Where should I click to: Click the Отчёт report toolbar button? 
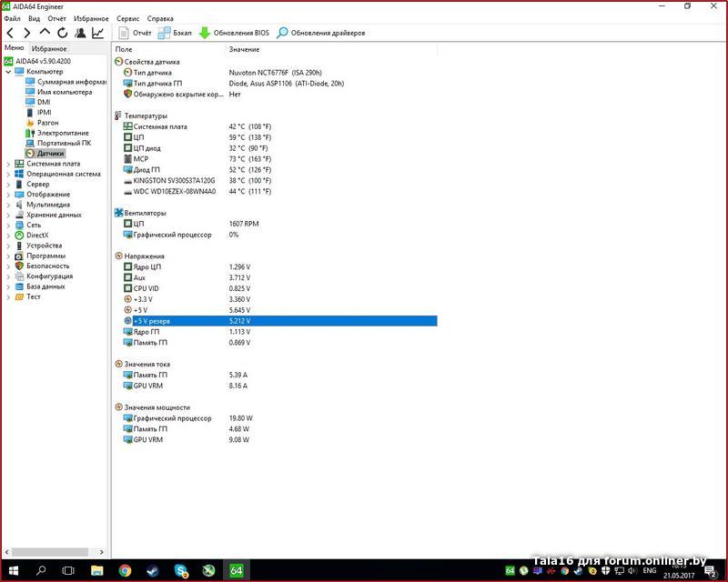tap(134, 33)
